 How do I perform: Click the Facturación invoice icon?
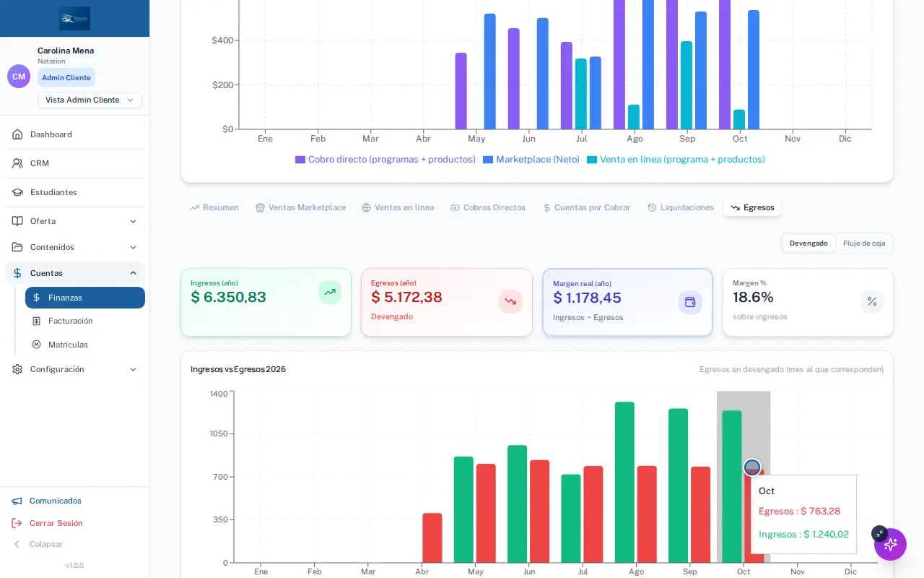tap(36, 321)
